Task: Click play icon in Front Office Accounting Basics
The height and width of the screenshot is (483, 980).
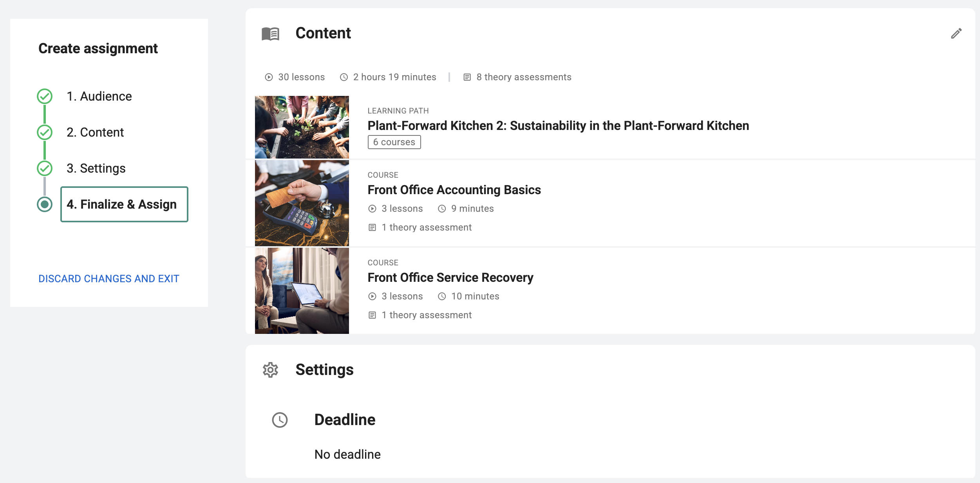Action: coord(372,209)
